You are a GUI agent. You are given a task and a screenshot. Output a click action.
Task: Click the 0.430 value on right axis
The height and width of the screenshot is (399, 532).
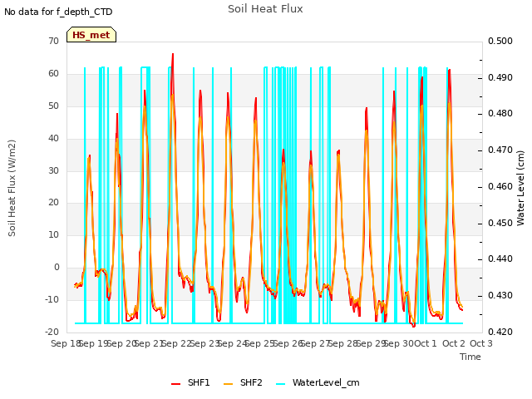500,296
